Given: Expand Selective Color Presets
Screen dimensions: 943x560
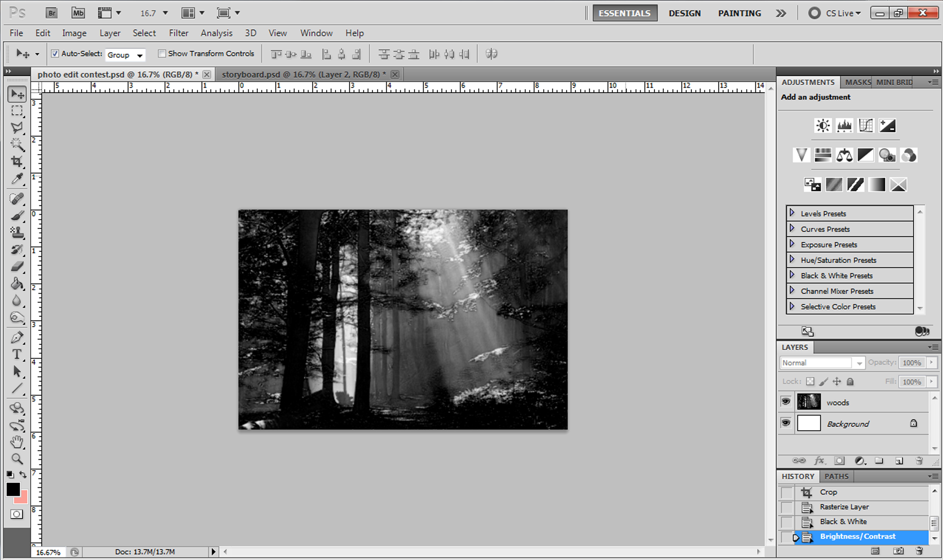Looking at the screenshot, I should click(x=792, y=306).
